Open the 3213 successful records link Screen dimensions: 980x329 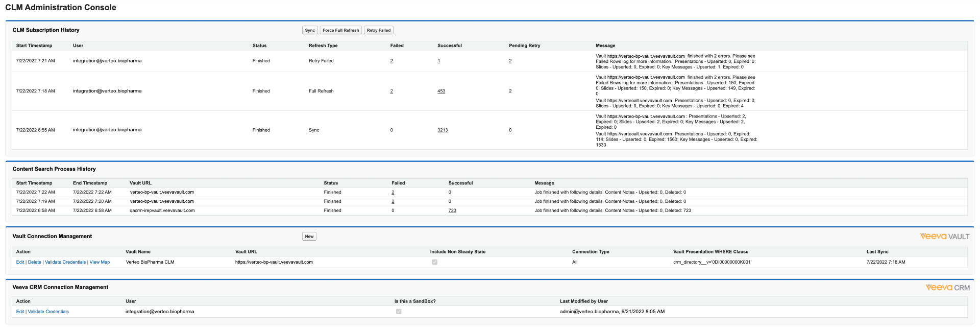[443, 130]
